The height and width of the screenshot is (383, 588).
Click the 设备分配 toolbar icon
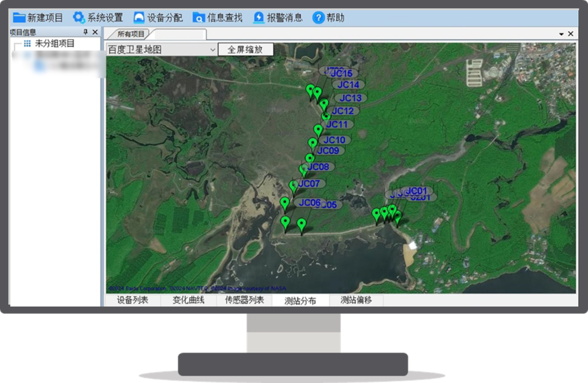pos(139,17)
